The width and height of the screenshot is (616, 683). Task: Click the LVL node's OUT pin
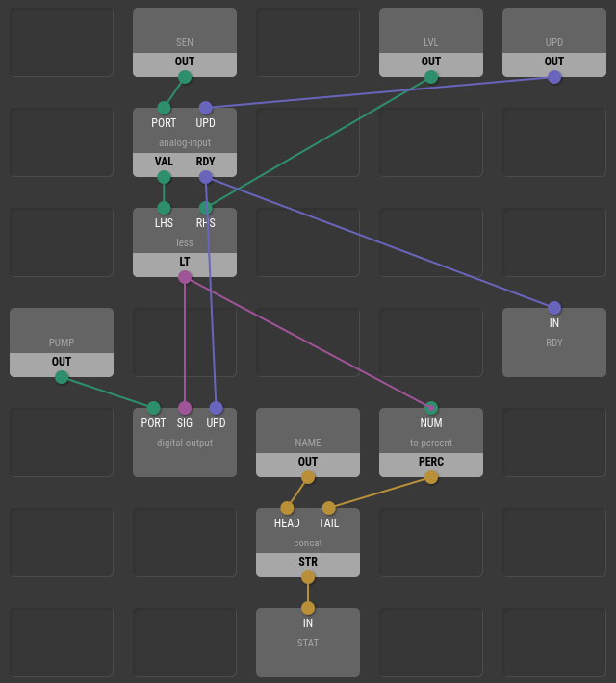click(x=431, y=77)
